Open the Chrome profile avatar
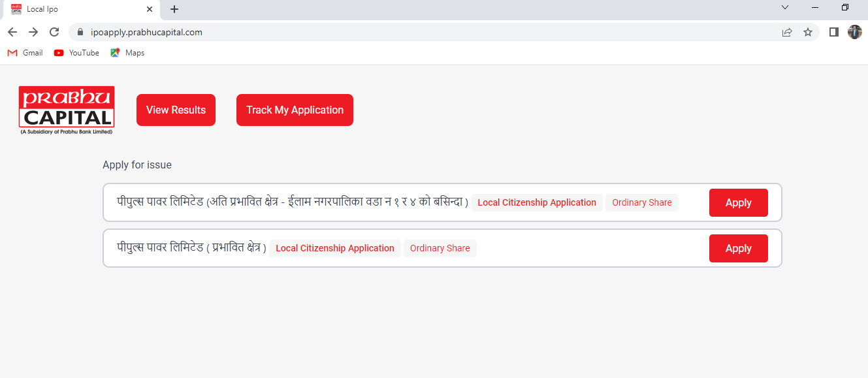Image resolution: width=868 pixels, height=378 pixels. (854, 32)
